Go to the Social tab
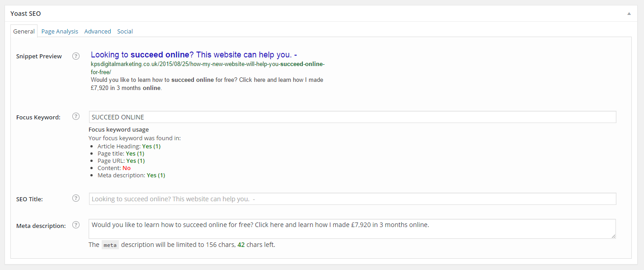 click(x=125, y=31)
